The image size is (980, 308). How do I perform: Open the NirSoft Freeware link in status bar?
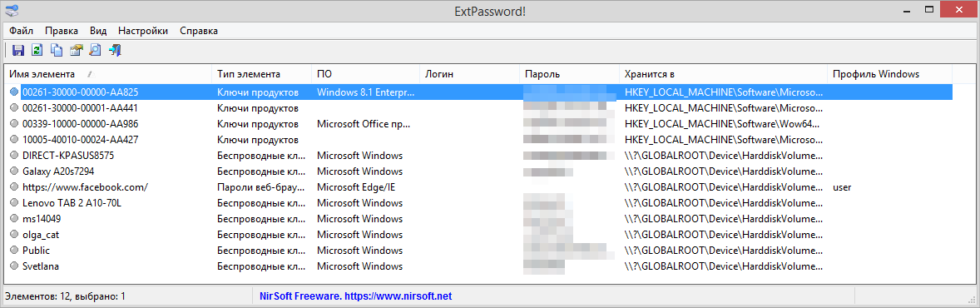tap(355, 296)
